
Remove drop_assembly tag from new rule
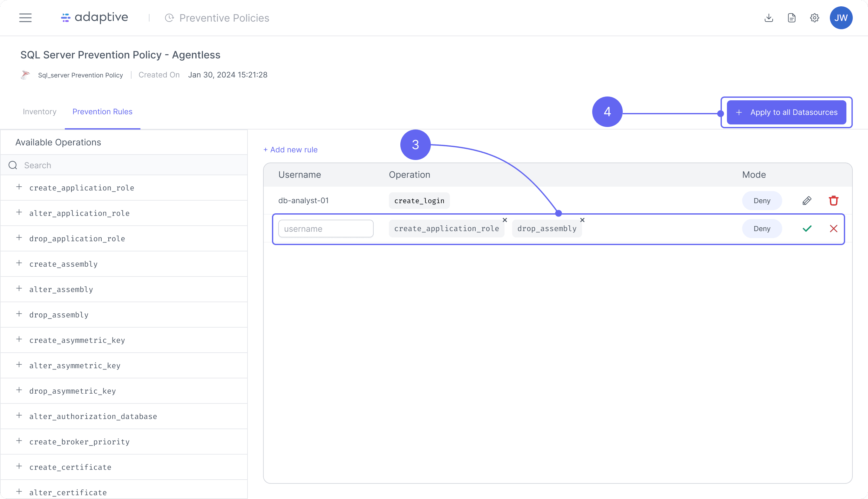click(x=582, y=220)
